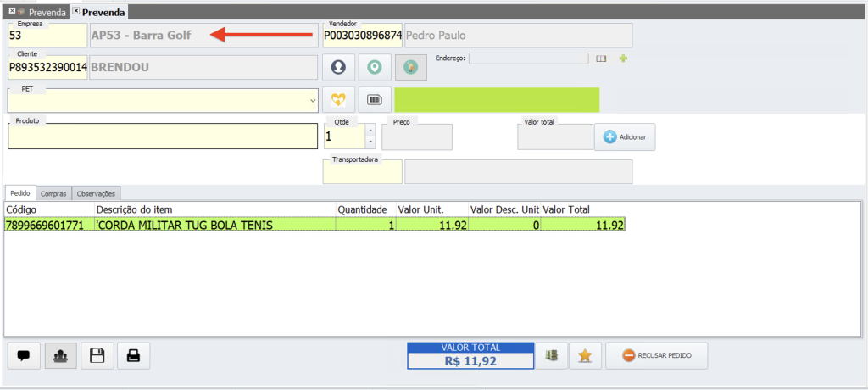Click the money stack payment icon

pos(551,356)
